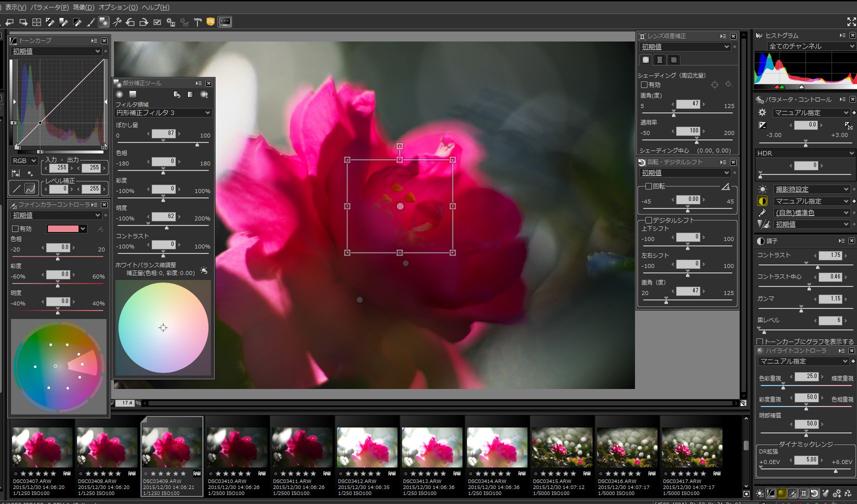This screenshot has height=504, width=857.
Task: Enable the デジタルシフト checkbox
Action: tap(648, 220)
